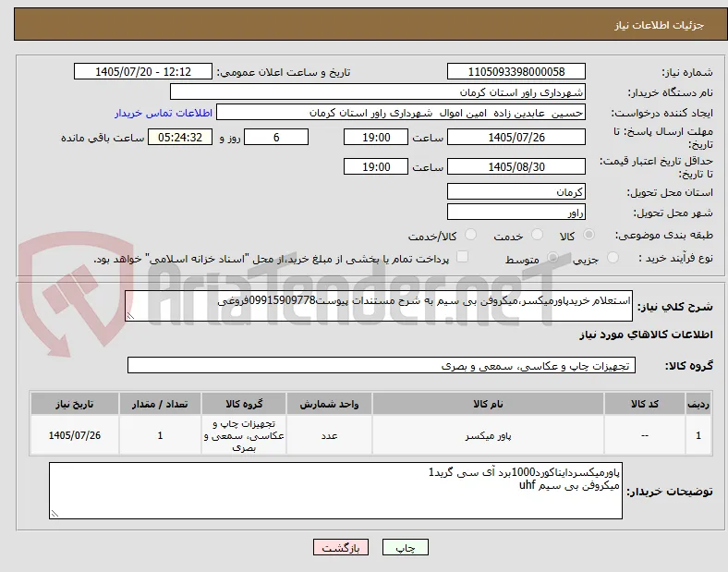
Task: Click the توضیحات خریدار label
Action: pyautogui.click(x=670, y=492)
